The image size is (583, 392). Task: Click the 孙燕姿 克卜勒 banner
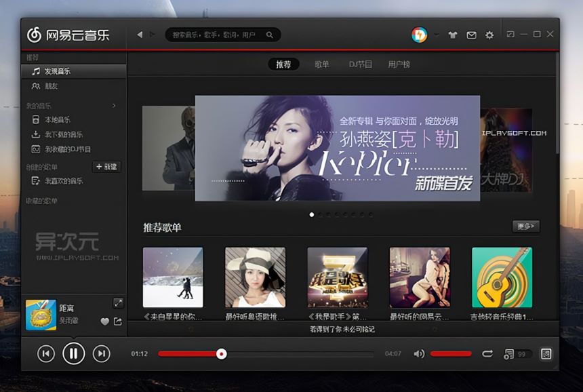coord(338,148)
